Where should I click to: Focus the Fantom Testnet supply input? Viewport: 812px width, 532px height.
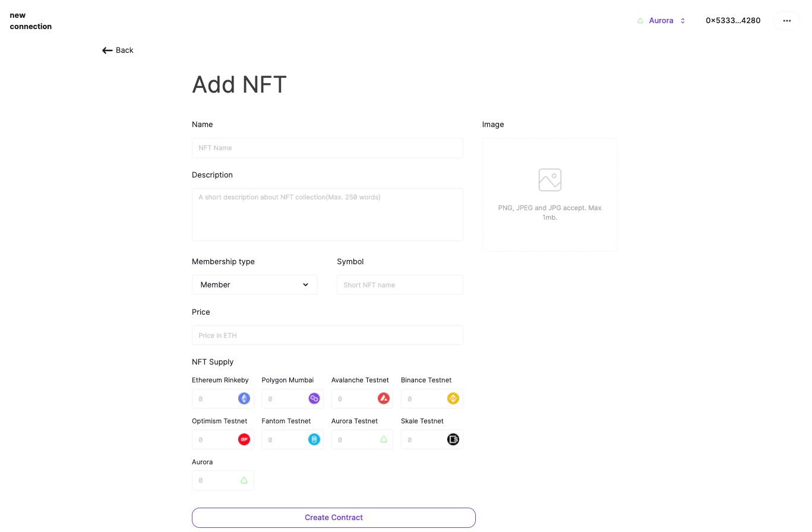(x=292, y=439)
